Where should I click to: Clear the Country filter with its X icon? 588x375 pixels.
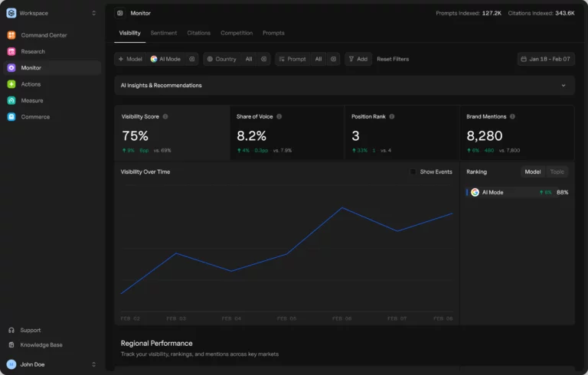coord(263,59)
